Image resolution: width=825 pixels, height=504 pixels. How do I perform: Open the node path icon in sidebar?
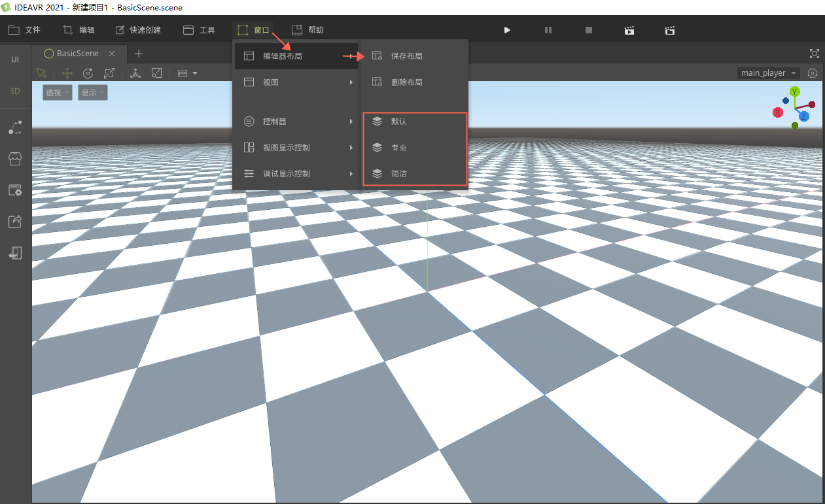(x=15, y=127)
